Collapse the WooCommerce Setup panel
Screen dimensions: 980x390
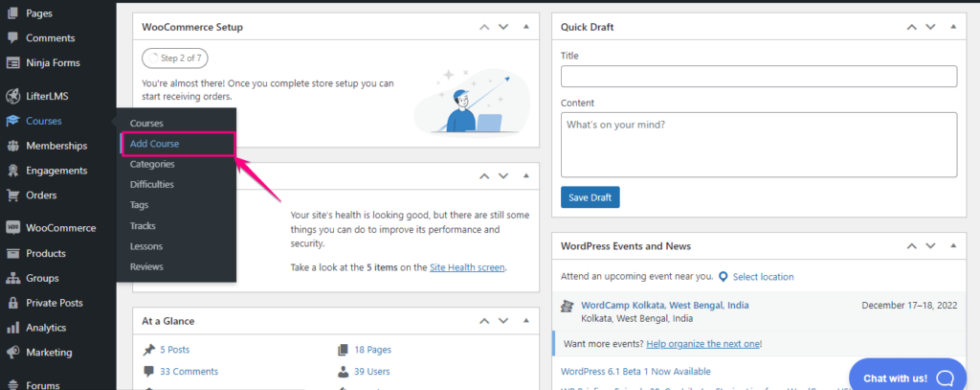tap(525, 27)
